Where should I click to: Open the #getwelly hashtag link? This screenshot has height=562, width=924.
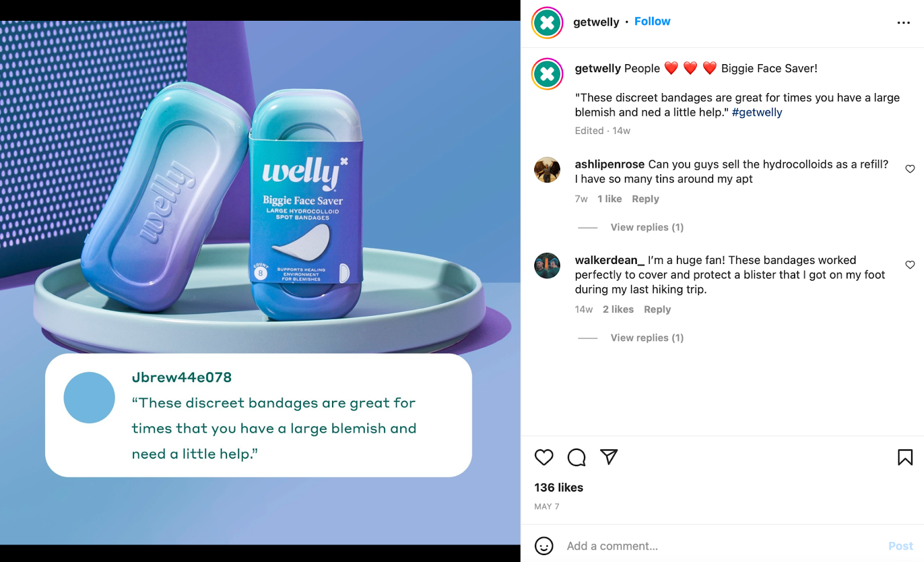click(757, 113)
